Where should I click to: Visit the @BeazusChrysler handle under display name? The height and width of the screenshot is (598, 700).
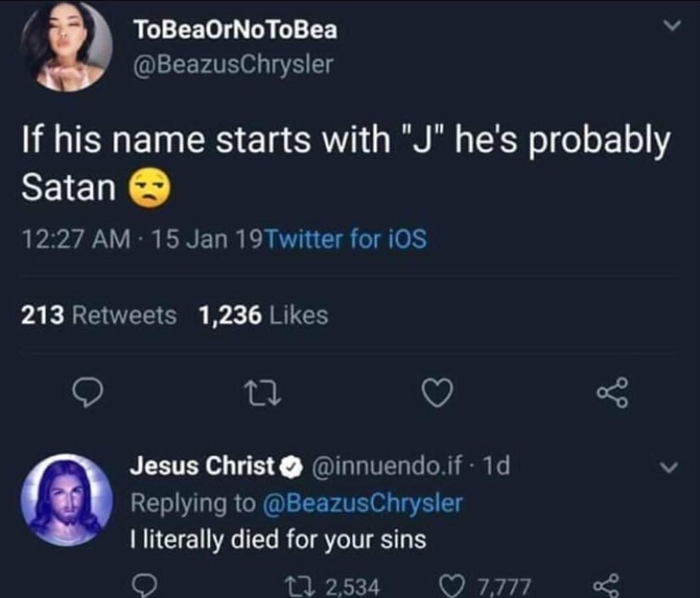(x=233, y=65)
